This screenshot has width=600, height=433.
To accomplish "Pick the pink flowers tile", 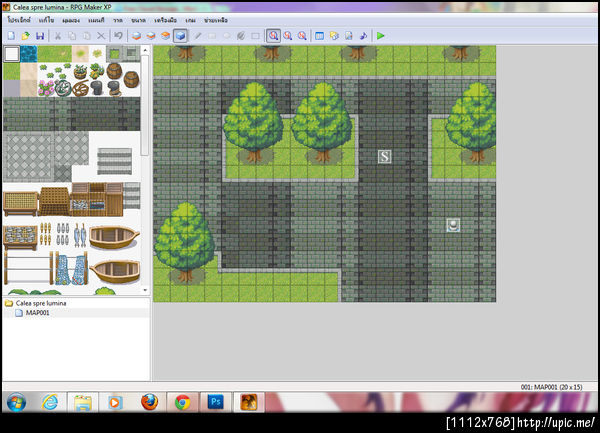I will click(46, 88).
